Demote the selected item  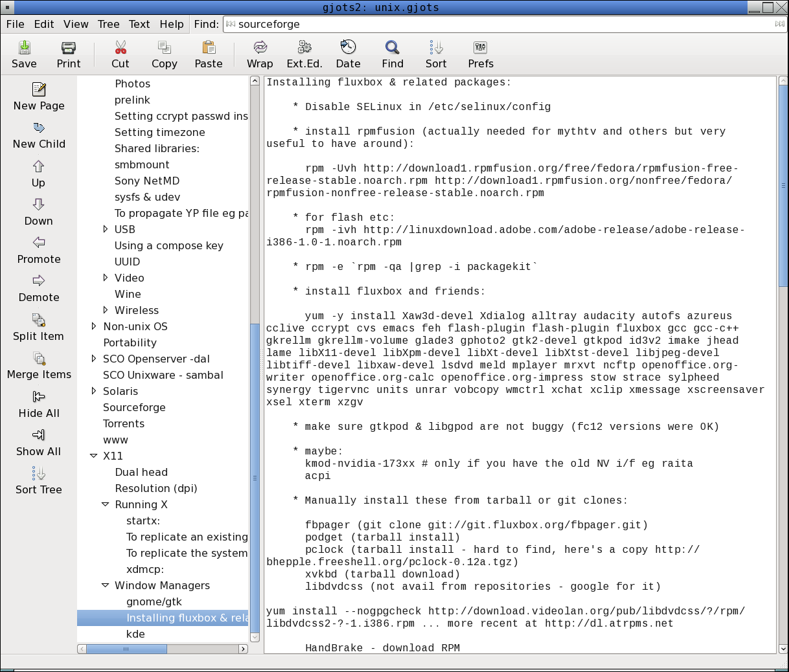tap(39, 288)
